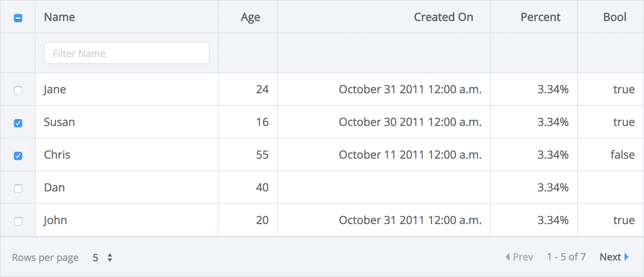Click the Bool column header

[615, 17]
